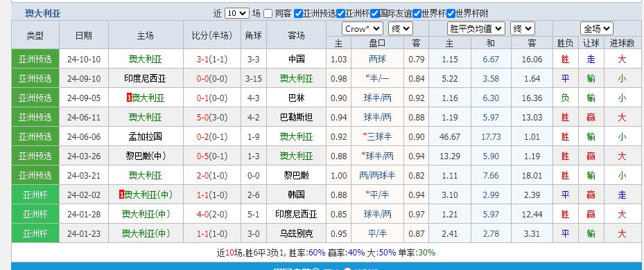Screen dimensions: 644x270
Task: Open score 5-0(3-0) match details
Action: (211, 118)
